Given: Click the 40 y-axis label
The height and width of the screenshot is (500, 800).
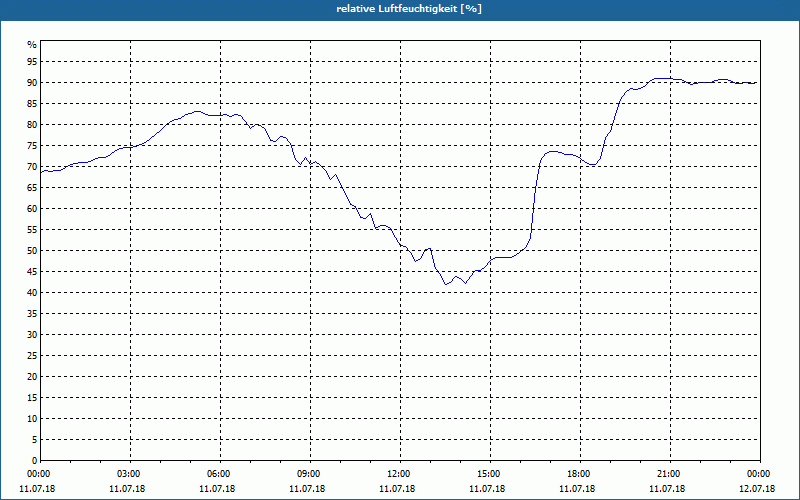Looking at the screenshot, I should [32, 292].
